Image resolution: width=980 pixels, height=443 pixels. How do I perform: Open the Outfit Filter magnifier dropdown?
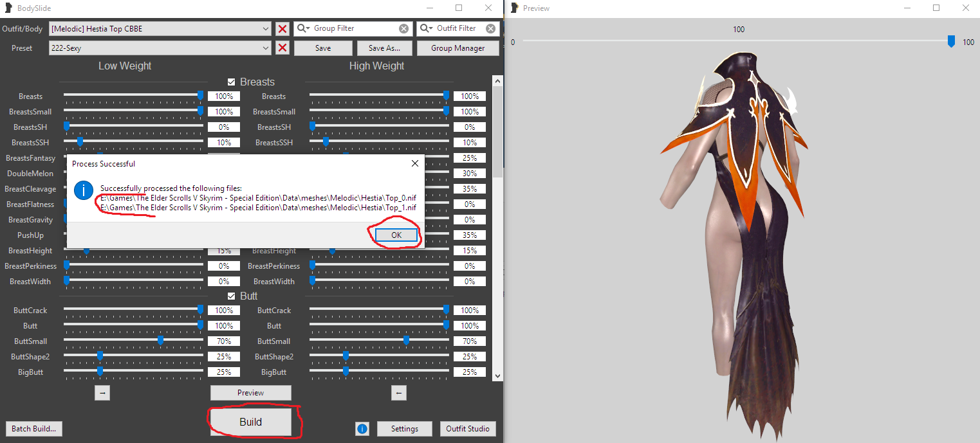click(427, 29)
